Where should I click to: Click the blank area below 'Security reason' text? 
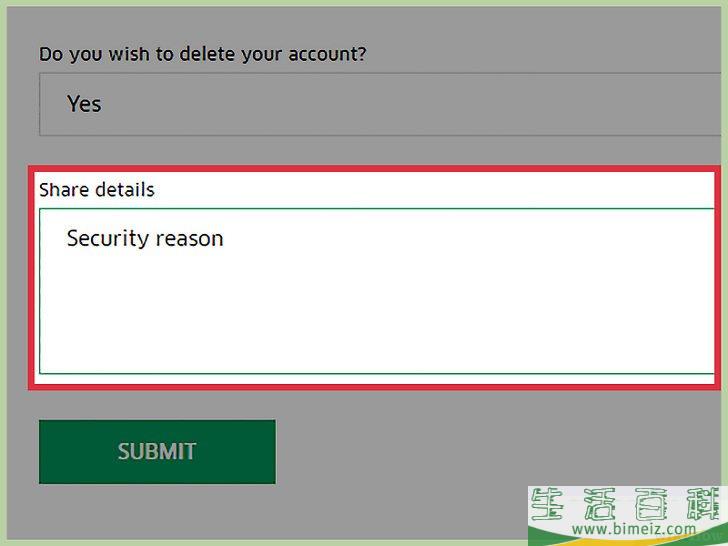click(x=377, y=316)
